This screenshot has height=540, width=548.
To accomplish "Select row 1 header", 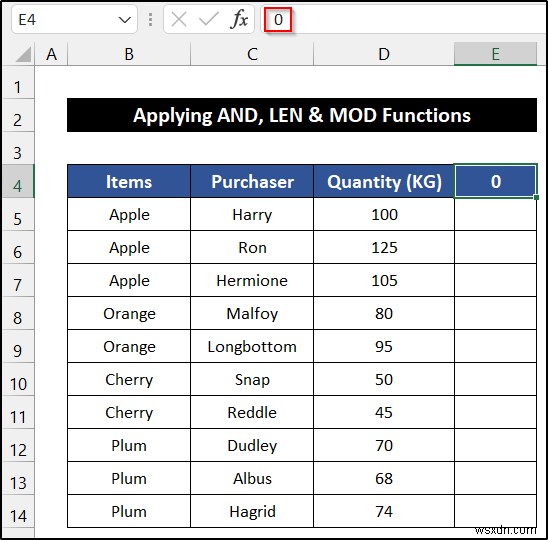I will click(17, 82).
